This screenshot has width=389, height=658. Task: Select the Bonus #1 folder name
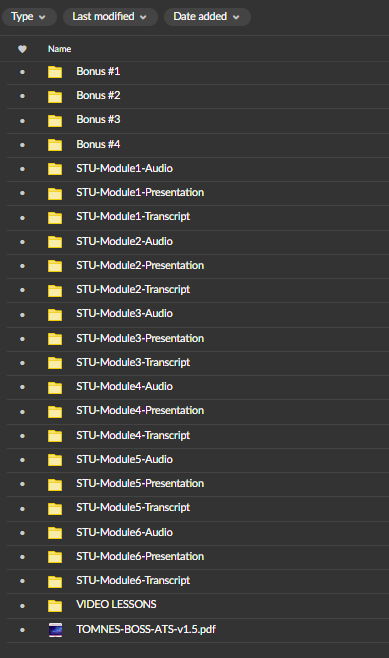pos(98,71)
